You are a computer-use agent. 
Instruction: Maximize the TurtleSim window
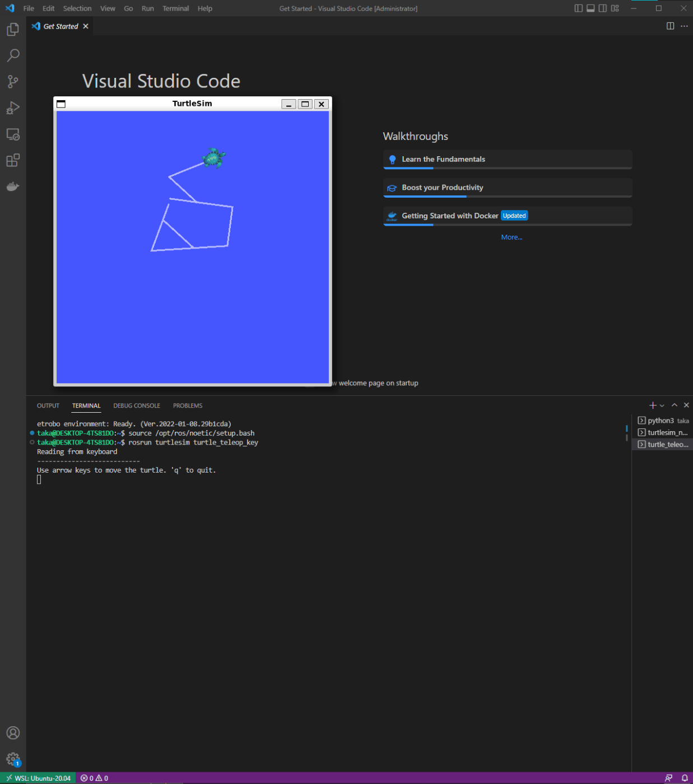pos(305,104)
